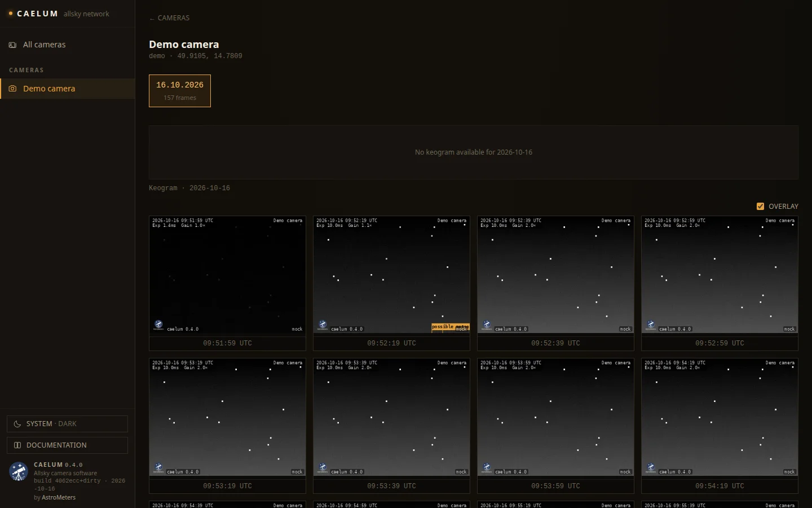The width and height of the screenshot is (812, 508).
Task: Click the Keogram · 2026-10-16 label
Action: [189, 188]
